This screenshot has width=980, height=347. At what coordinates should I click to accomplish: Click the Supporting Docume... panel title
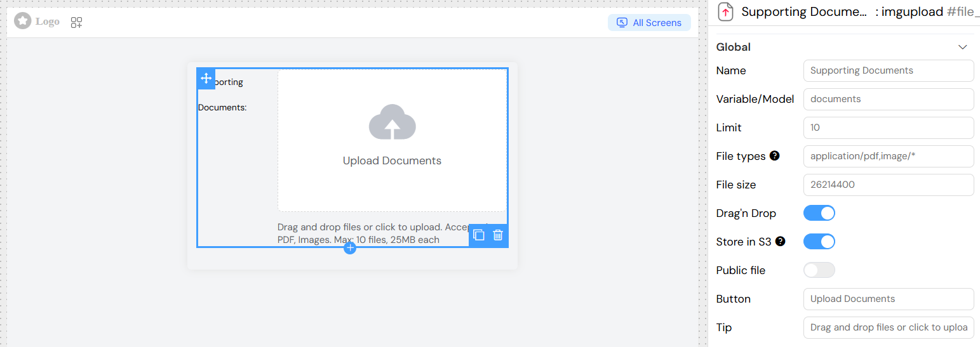click(804, 12)
